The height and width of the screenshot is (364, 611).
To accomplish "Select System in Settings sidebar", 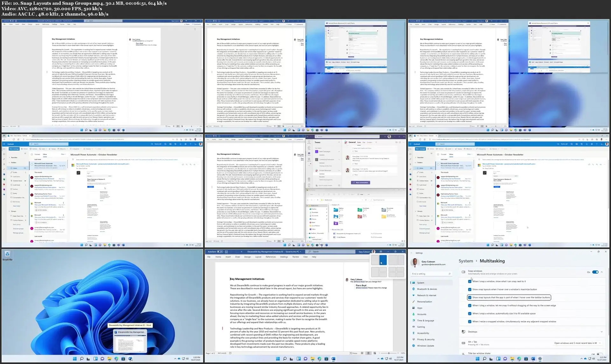I will click(x=431, y=283).
